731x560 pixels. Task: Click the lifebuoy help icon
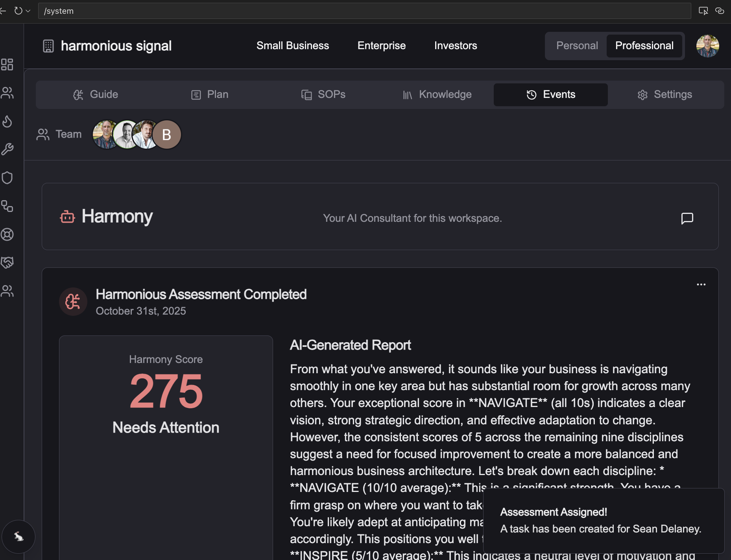click(x=7, y=235)
